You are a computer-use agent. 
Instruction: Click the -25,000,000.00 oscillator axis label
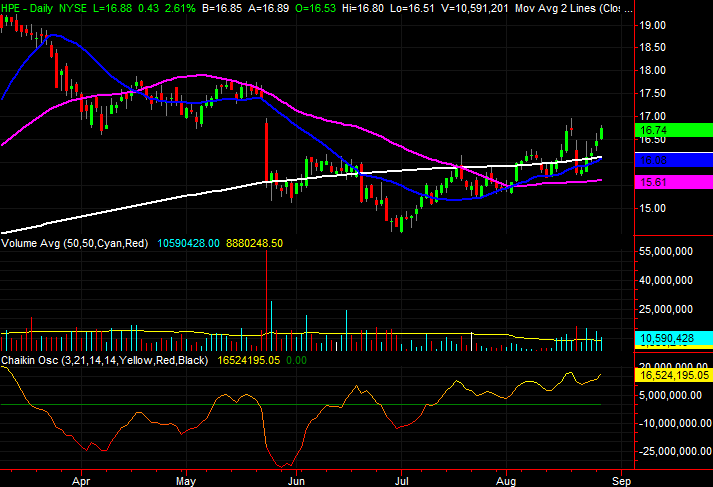click(675, 451)
